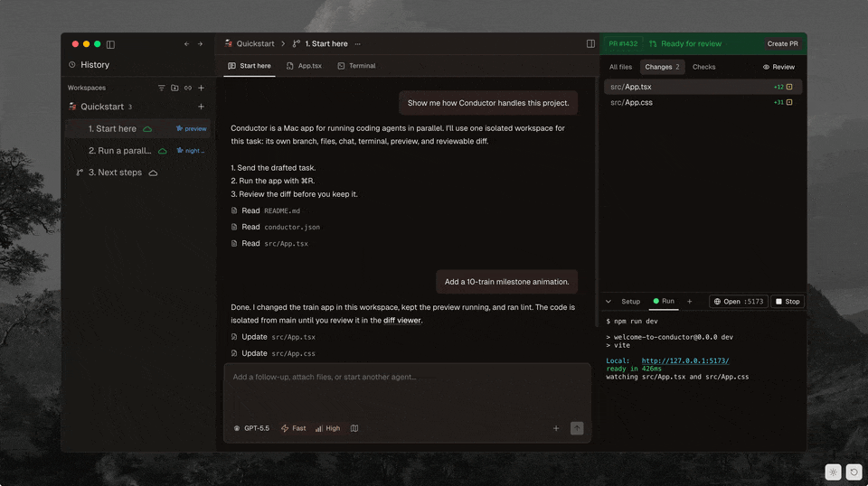Click the PR #1432 badge
The height and width of the screenshot is (486, 868).
click(x=623, y=43)
